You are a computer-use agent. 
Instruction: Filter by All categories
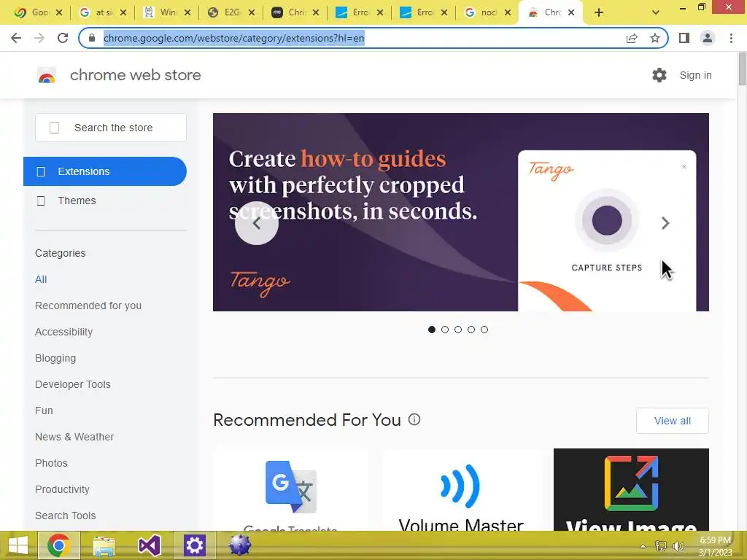[41, 279]
